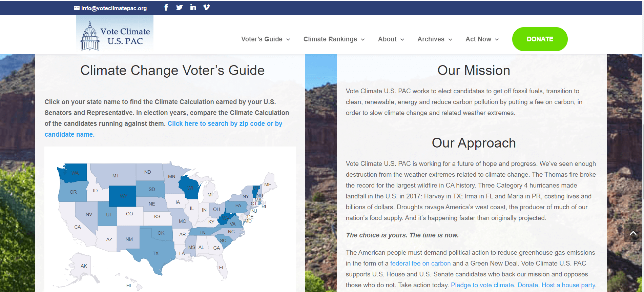This screenshot has height=292, width=644.
Task: Click the envelope email icon
Action: tap(77, 8)
